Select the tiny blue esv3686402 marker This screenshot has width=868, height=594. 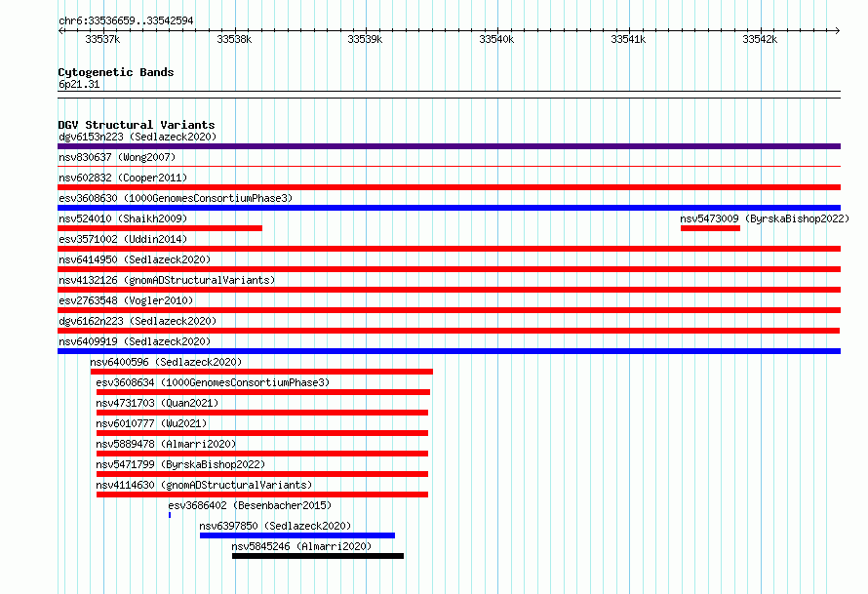pos(170,515)
